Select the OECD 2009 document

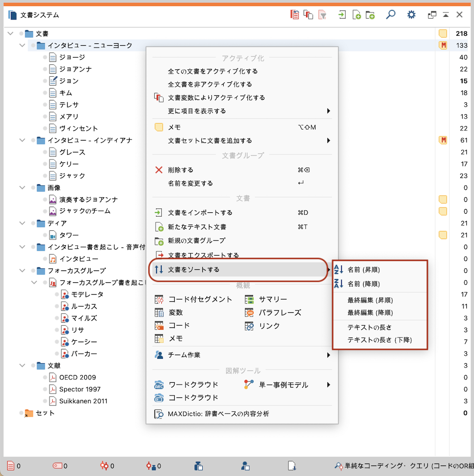(x=77, y=377)
